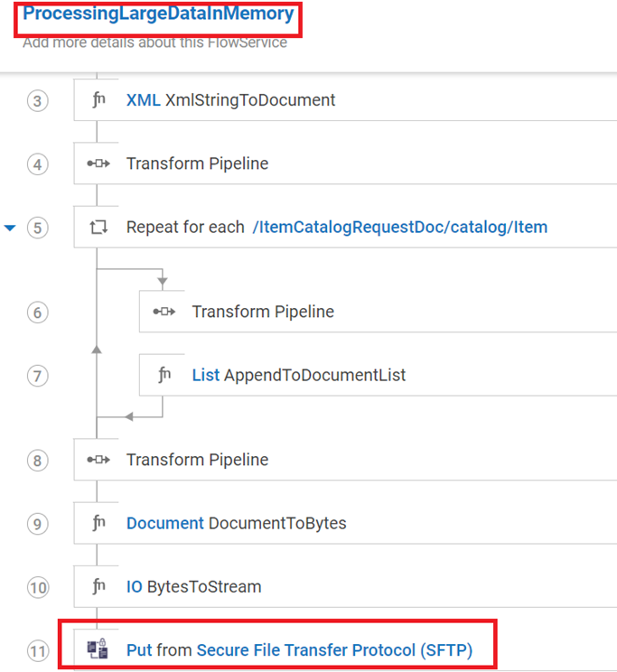Click the List service category link
Viewport: 617px width, 672px height.
pyautogui.click(x=206, y=375)
